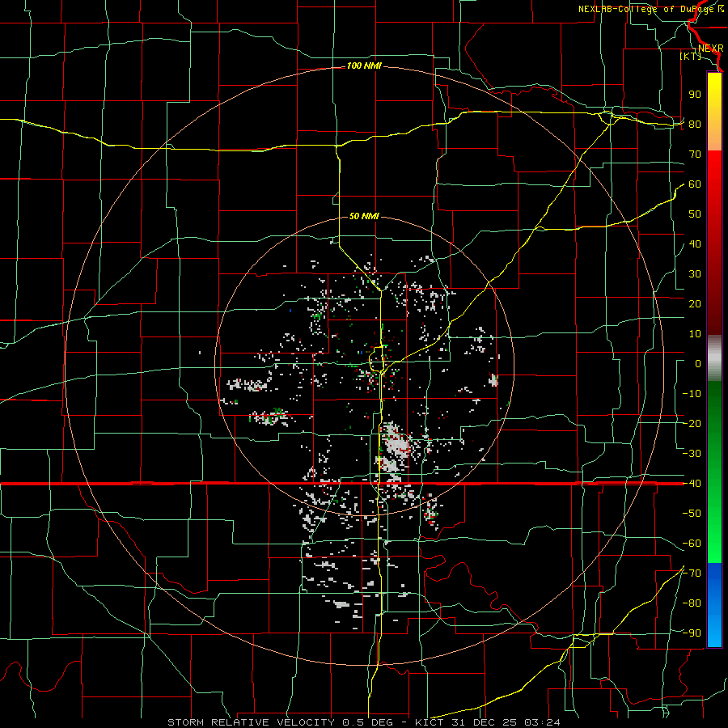Click the positive 20 scale label
The image size is (728, 728).
pyautogui.click(x=695, y=304)
